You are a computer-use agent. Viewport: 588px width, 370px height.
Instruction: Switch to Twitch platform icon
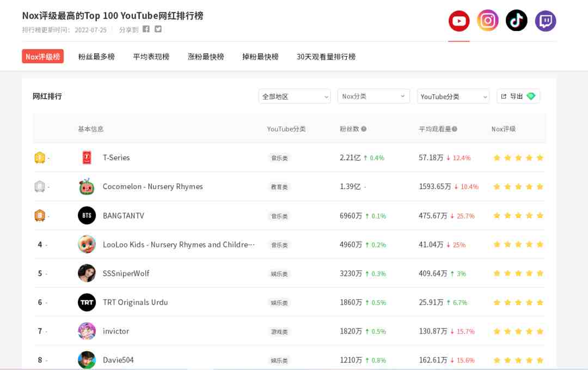tap(545, 21)
